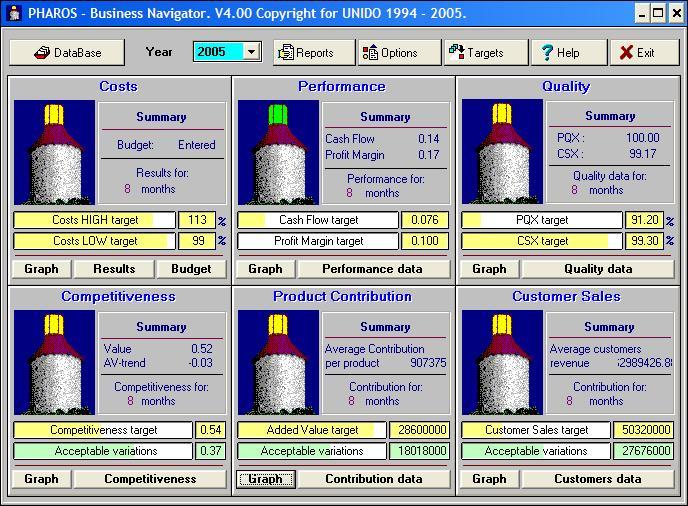Open Budget in the Costs panel
The width and height of the screenshot is (688, 506).
coord(191,269)
